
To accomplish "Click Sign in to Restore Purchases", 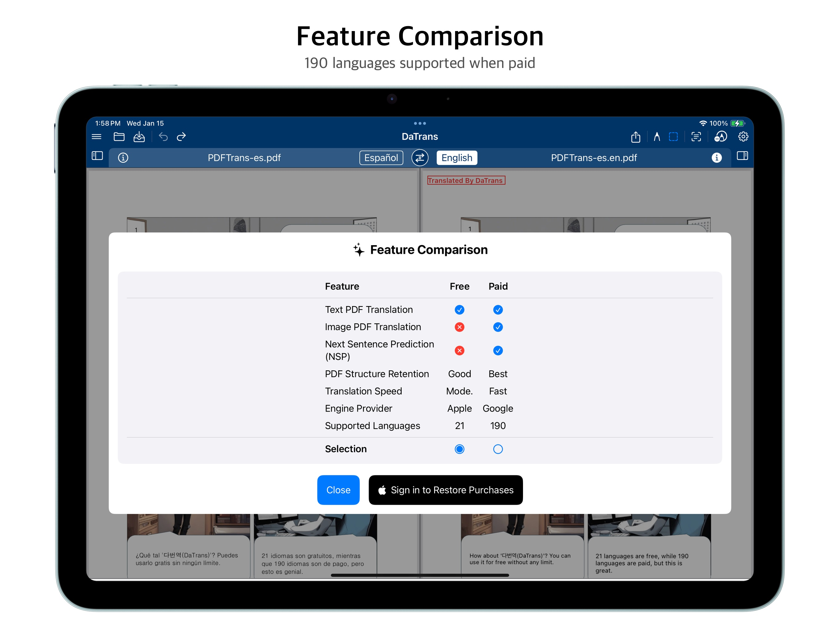I will coord(446,490).
